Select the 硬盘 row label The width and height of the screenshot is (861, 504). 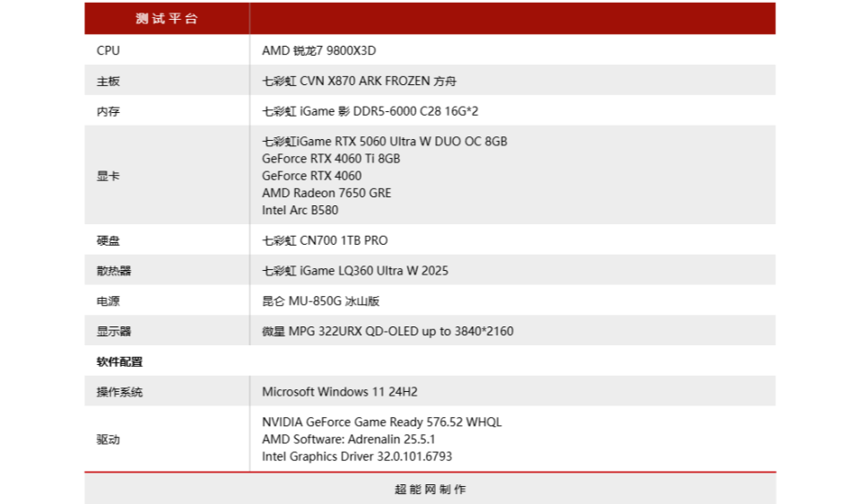tap(109, 240)
